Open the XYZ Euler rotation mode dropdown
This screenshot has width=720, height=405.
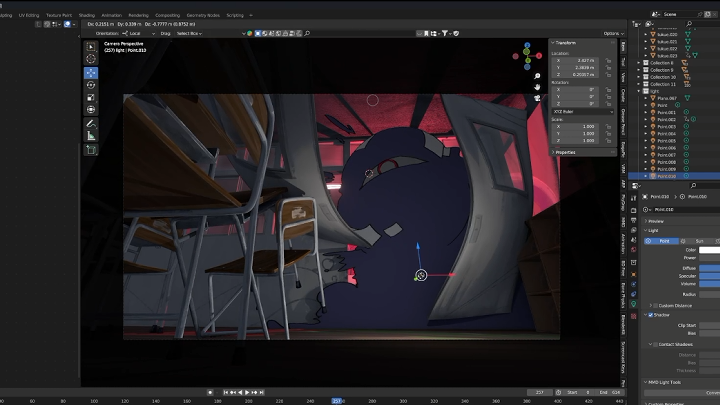tap(583, 112)
